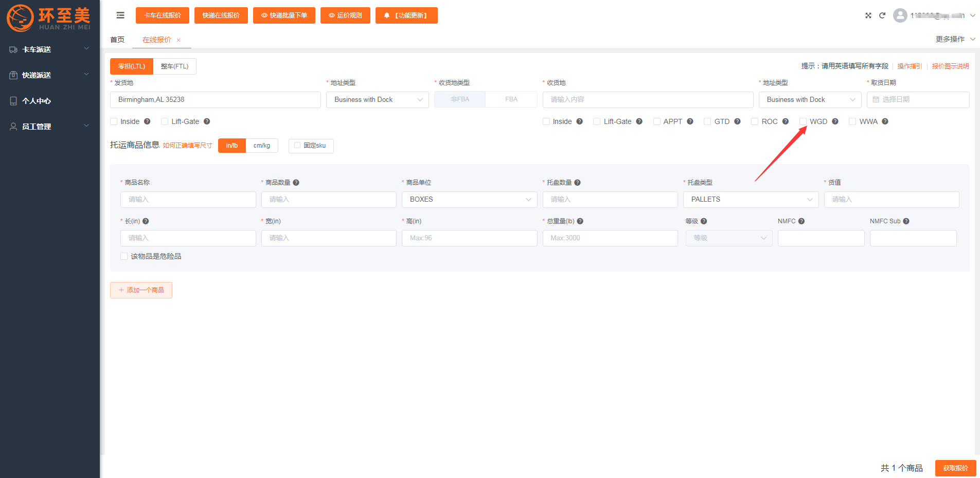Viewport: 980px width, 478px height.
Task: Click the 收货地 destination input field
Action: 648,100
